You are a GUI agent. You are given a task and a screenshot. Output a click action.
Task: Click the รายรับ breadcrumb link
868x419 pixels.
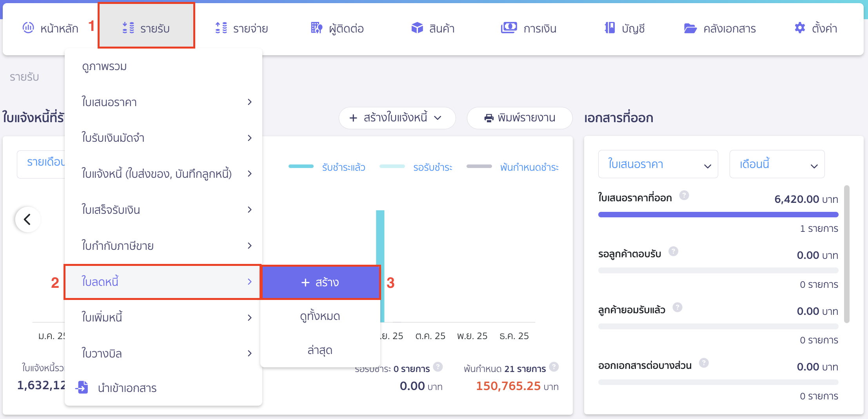click(x=24, y=77)
